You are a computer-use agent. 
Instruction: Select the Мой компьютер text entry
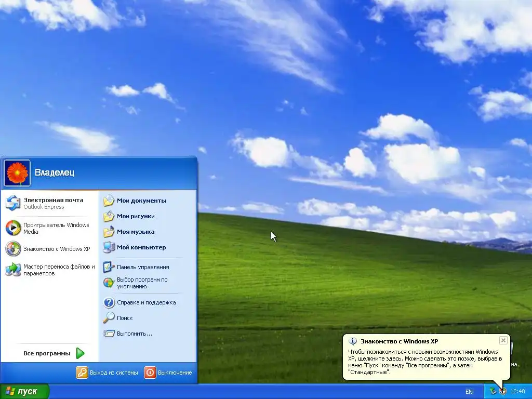[x=141, y=247]
